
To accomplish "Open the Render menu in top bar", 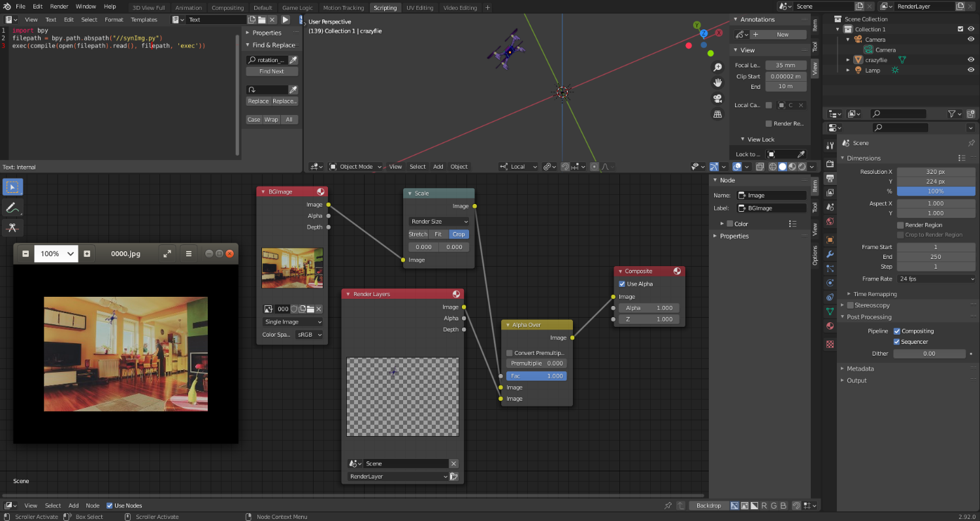I will click(59, 6).
